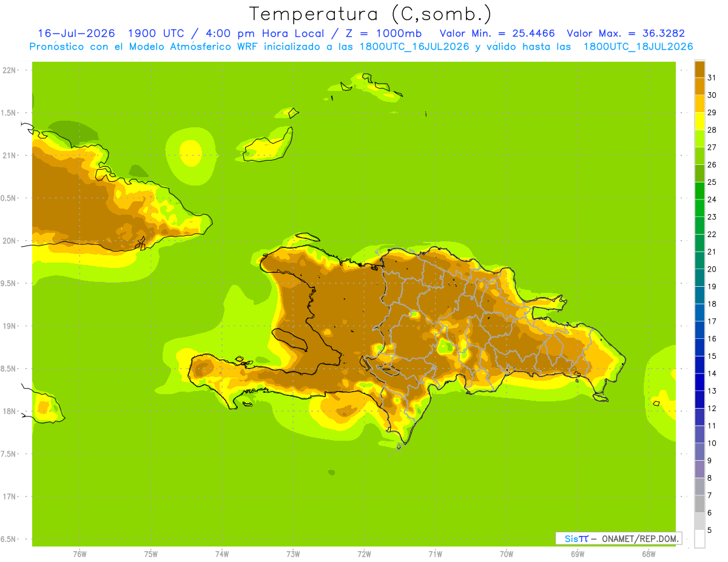Click the 6.5N latitude label

pyautogui.click(x=8, y=540)
